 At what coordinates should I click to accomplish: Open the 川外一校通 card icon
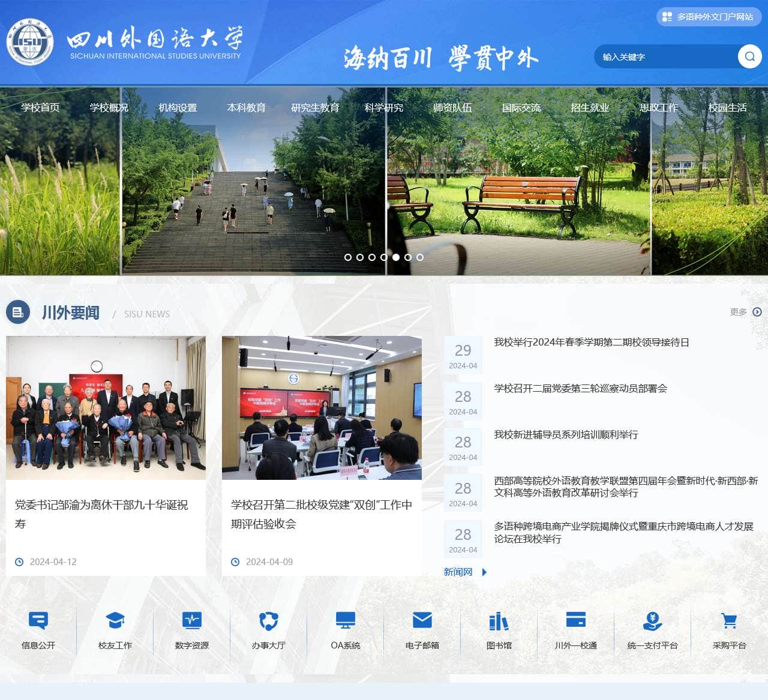(576, 621)
